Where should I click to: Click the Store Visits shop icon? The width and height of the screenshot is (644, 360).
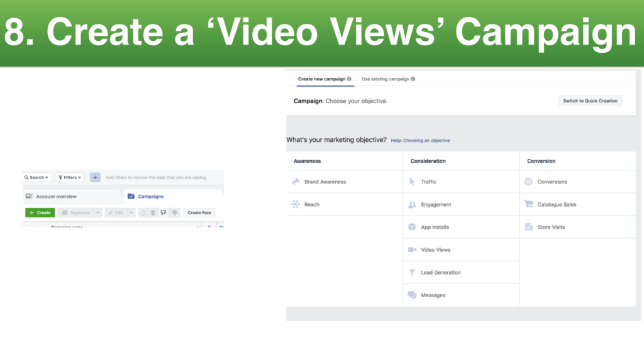(528, 227)
